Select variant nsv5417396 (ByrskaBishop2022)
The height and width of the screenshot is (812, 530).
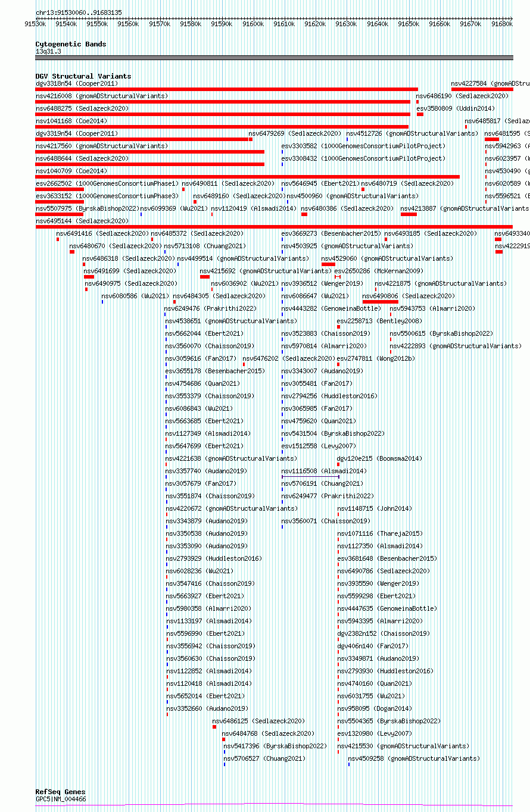[275, 746]
